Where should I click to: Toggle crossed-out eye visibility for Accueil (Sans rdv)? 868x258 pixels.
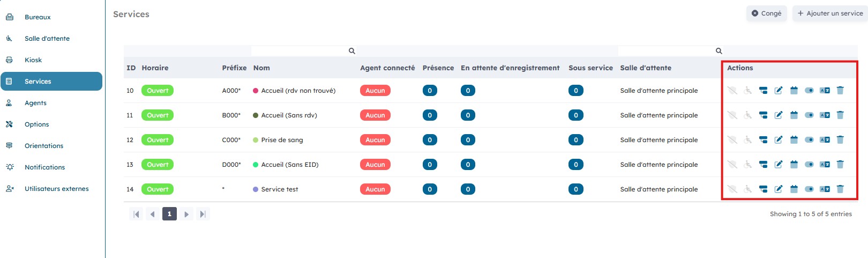click(x=732, y=115)
